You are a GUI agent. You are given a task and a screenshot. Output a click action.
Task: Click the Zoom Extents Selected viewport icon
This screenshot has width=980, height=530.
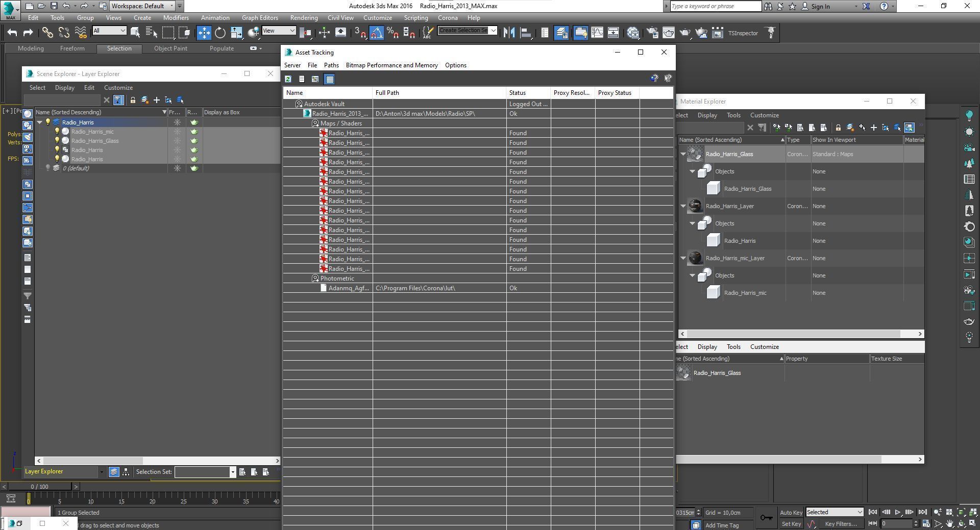click(x=961, y=512)
